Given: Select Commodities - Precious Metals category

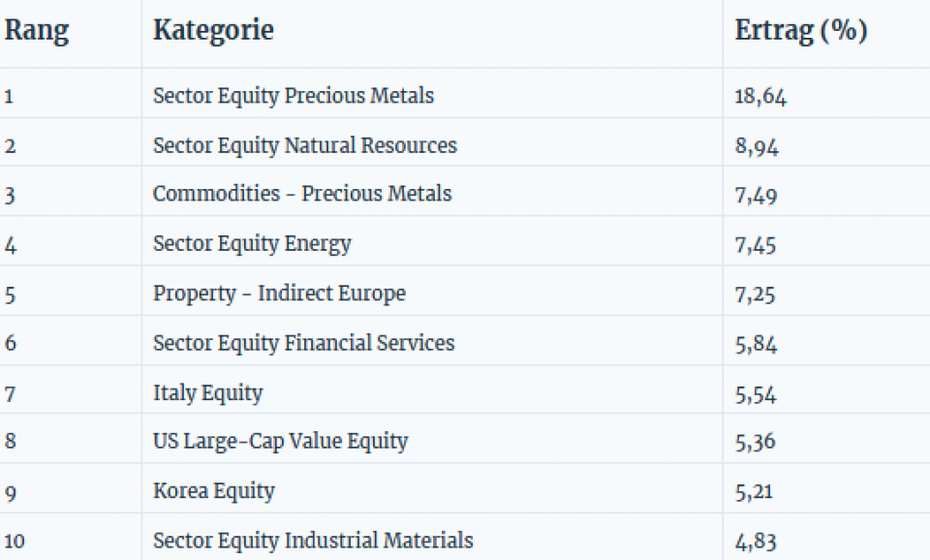Looking at the screenshot, I should click(x=301, y=194).
